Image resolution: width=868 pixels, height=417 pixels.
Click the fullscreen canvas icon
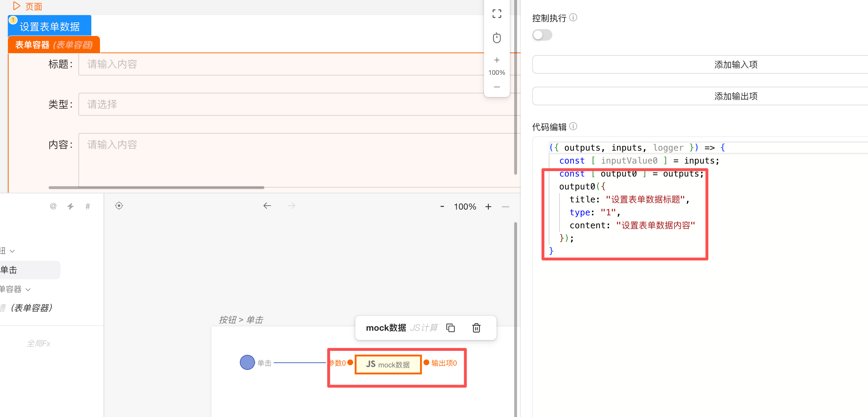click(497, 14)
